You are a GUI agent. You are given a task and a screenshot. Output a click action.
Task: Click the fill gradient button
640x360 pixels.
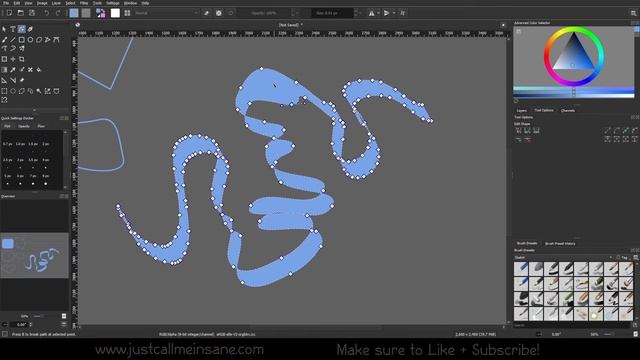[74, 13]
